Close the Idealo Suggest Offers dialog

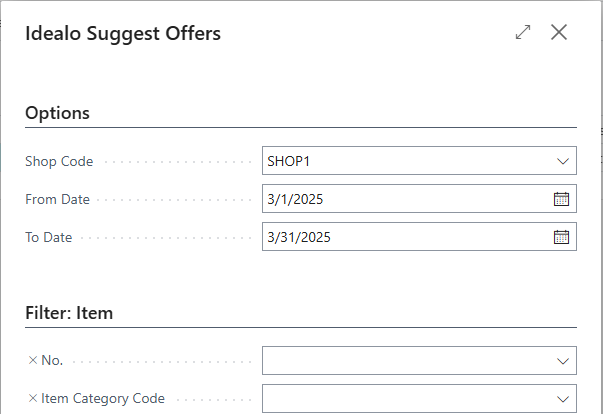pyautogui.click(x=559, y=33)
